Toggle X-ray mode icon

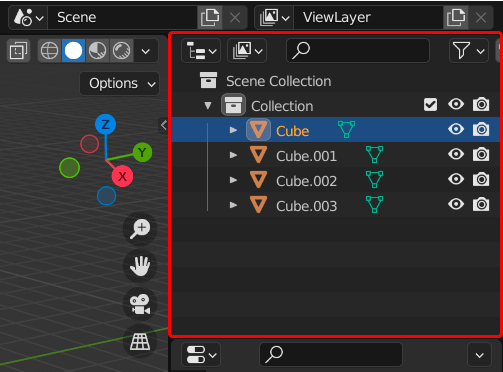click(18, 51)
